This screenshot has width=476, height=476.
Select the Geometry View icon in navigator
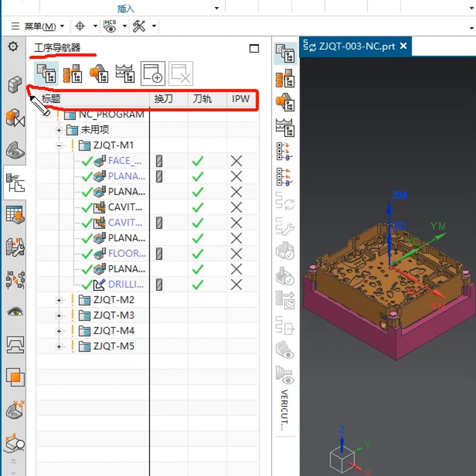99,73
